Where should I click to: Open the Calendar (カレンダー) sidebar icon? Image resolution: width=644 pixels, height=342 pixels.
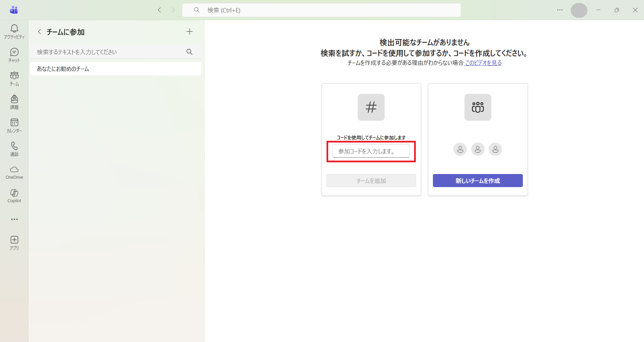[x=14, y=125]
